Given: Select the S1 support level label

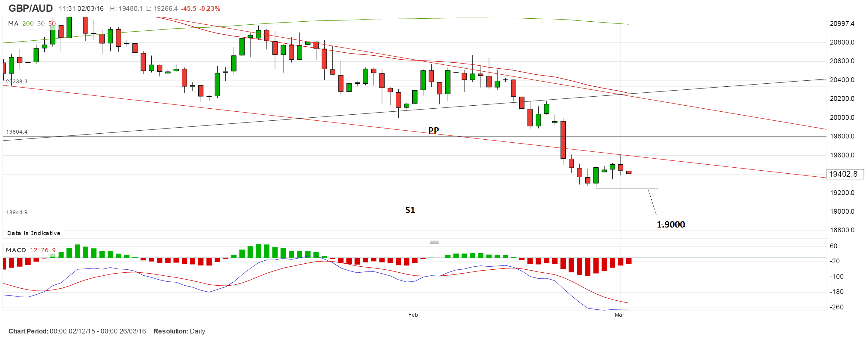Looking at the screenshot, I should 410,210.
